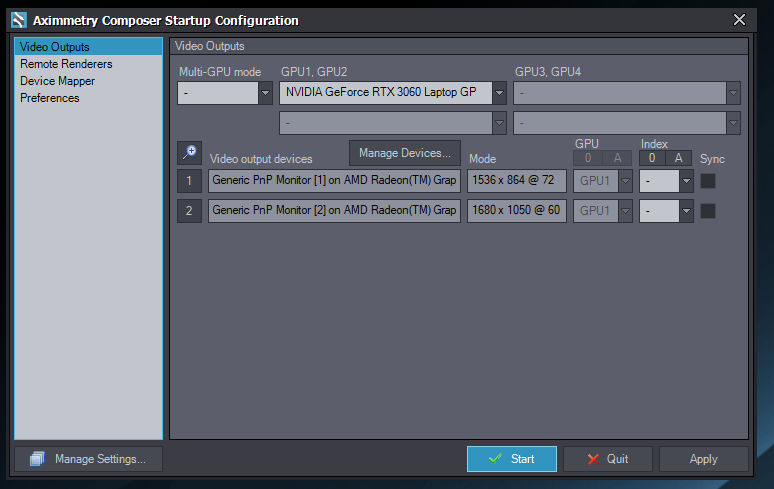
Task: Click the Manage Settings button
Action: coord(88,459)
